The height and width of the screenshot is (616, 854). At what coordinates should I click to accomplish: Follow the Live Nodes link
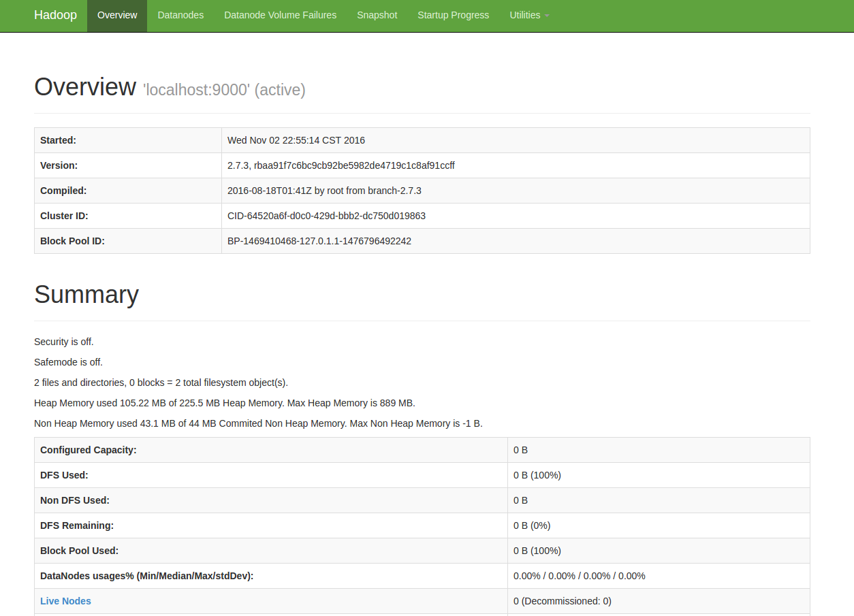point(65,601)
